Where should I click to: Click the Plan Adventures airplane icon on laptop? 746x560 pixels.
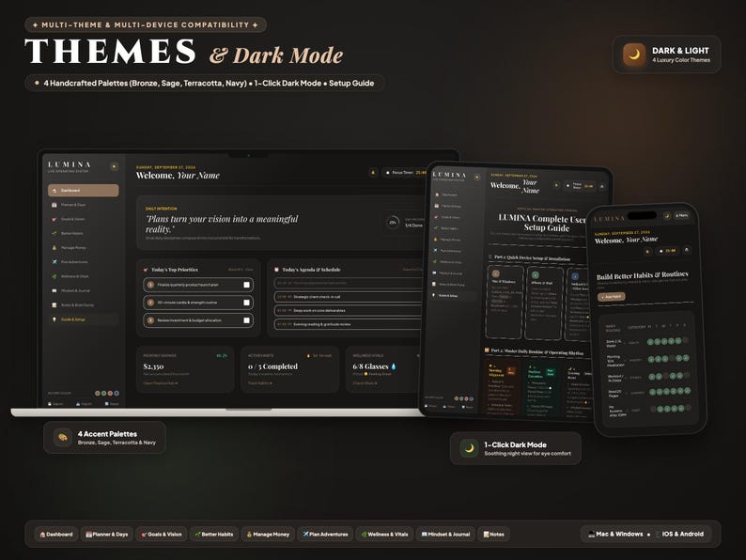(54, 262)
